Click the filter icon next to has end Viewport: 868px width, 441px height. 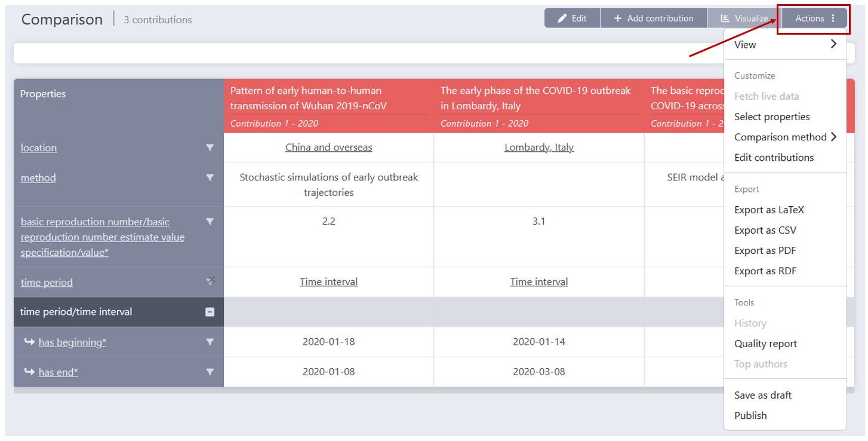[210, 372]
